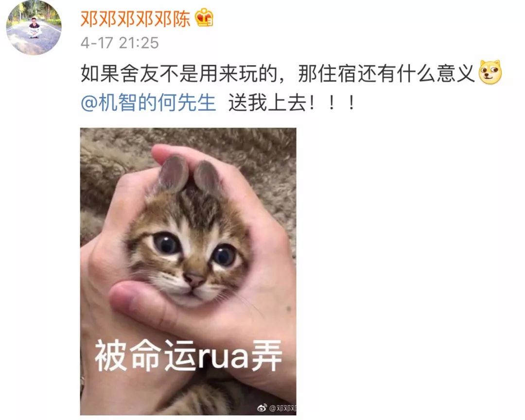The width and height of the screenshot is (525, 420).
Task: Click the 被命运rua弄 caption on the meme
Action: pyautogui.click(x=189, y=355)
